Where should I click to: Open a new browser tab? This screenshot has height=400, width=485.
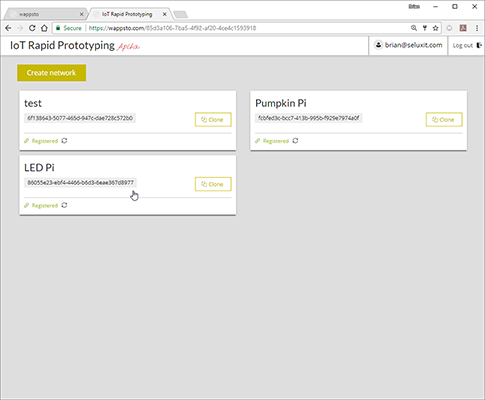coord(181,14)
